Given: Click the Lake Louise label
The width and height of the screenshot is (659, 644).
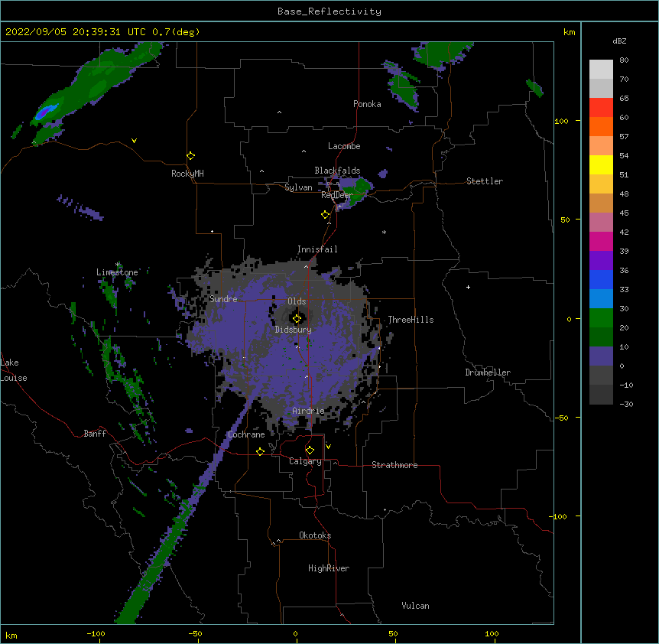Looking at the screenshot, I should (14, 370).
